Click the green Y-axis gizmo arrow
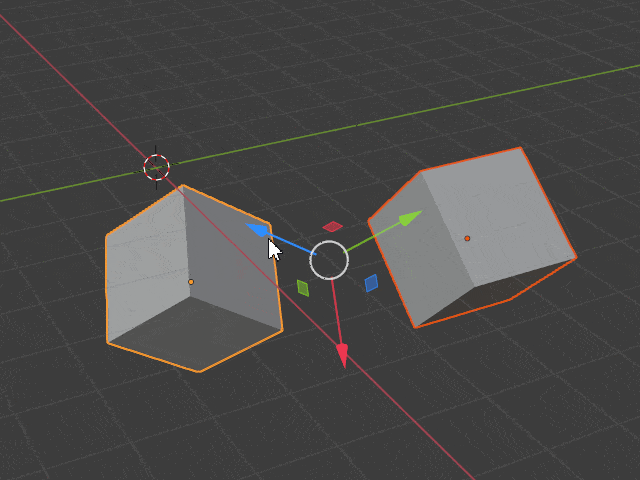640x480 pixels. (x=409, y=218)
